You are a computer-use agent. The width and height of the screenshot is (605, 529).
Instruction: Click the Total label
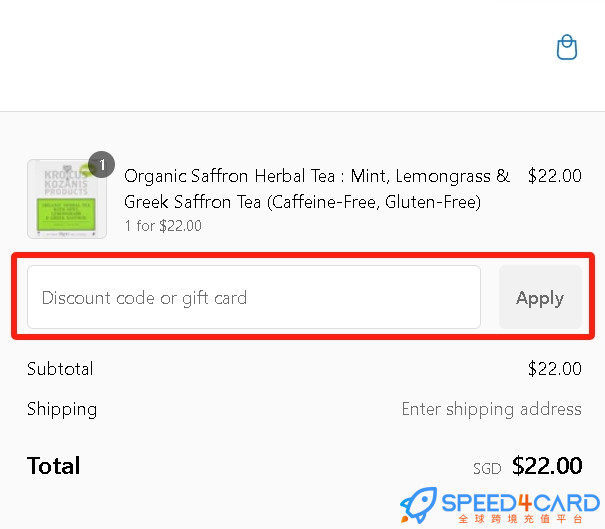click(54, 466)
